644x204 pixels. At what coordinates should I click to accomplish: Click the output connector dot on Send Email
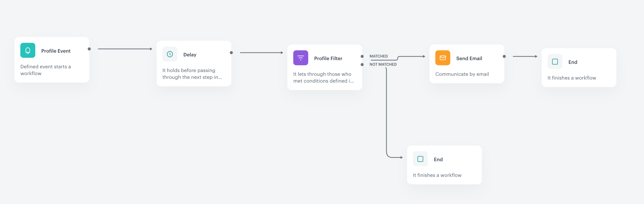point(504,57)
